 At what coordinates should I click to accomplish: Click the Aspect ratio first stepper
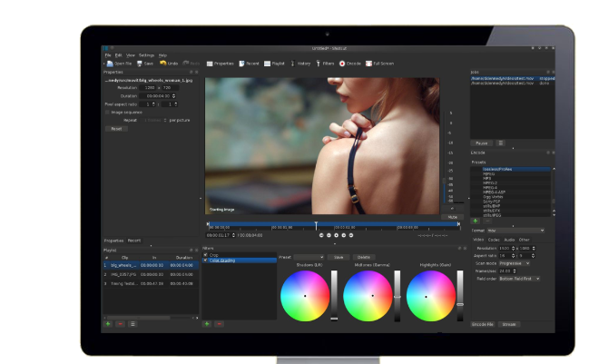(513, 255)
